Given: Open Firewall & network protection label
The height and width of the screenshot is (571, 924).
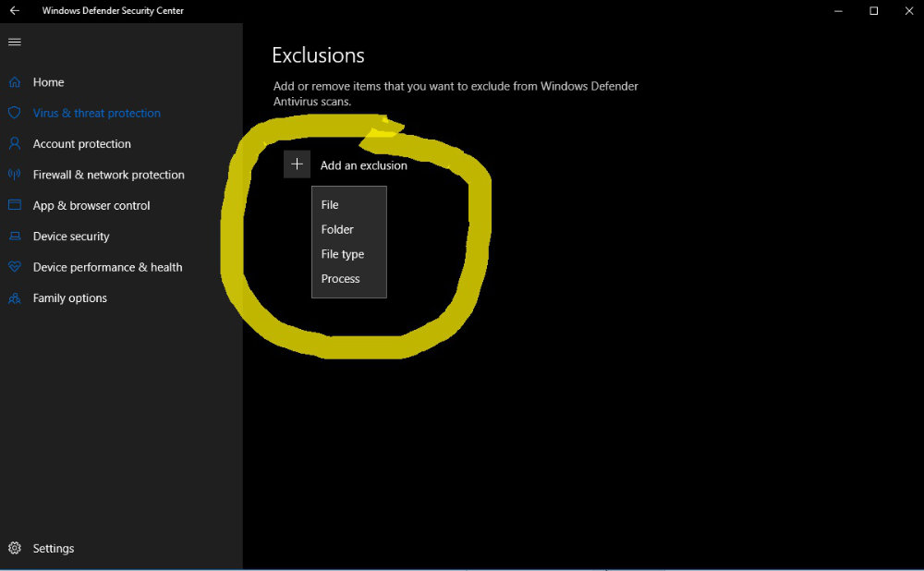Looking at the screenshot, I should pos(108,175).
